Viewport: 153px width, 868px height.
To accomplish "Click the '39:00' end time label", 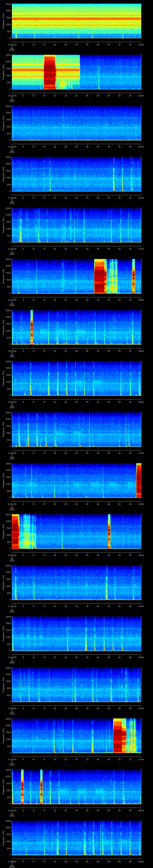I will [141, 861].
